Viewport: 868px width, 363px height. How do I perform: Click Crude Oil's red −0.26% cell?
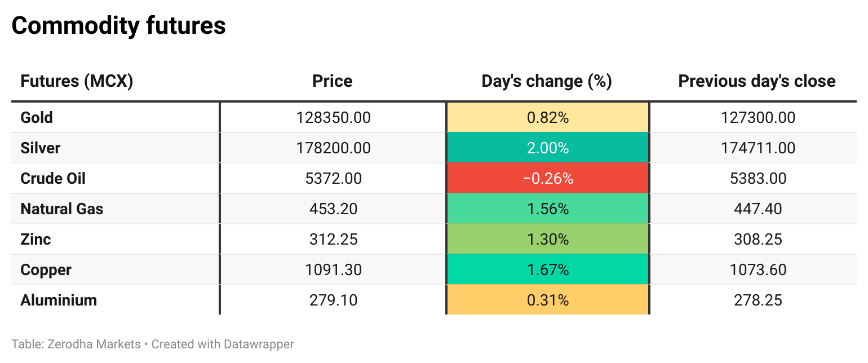tap(547, 179)
